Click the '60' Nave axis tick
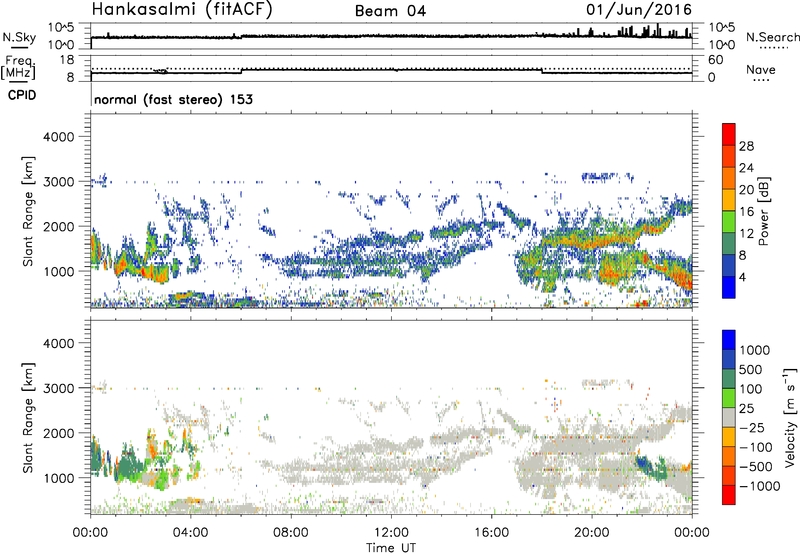Image resolution: width=800 pixels, height=554 pixels. (x=715, y=60)
